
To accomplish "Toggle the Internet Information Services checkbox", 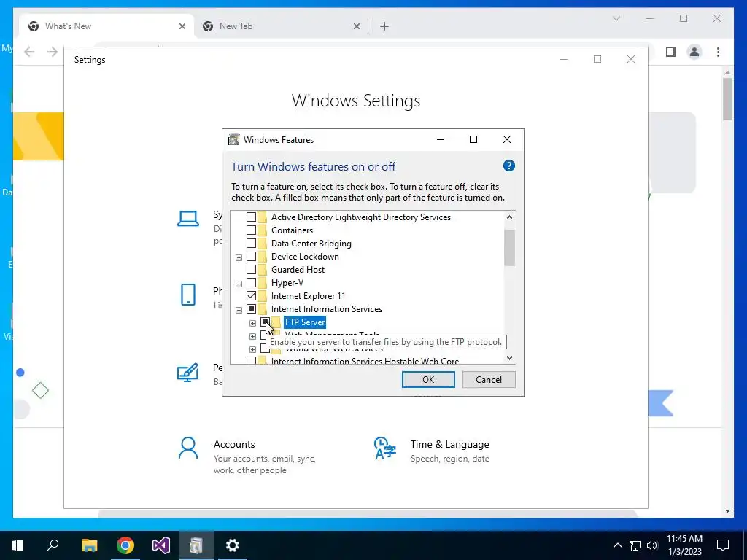I will pos(251,309).
